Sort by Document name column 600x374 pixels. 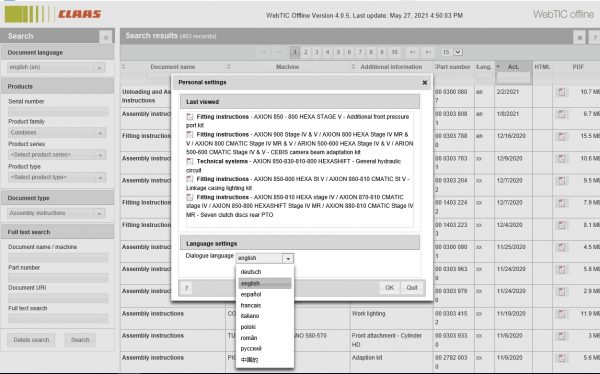[x=173, y=67]
